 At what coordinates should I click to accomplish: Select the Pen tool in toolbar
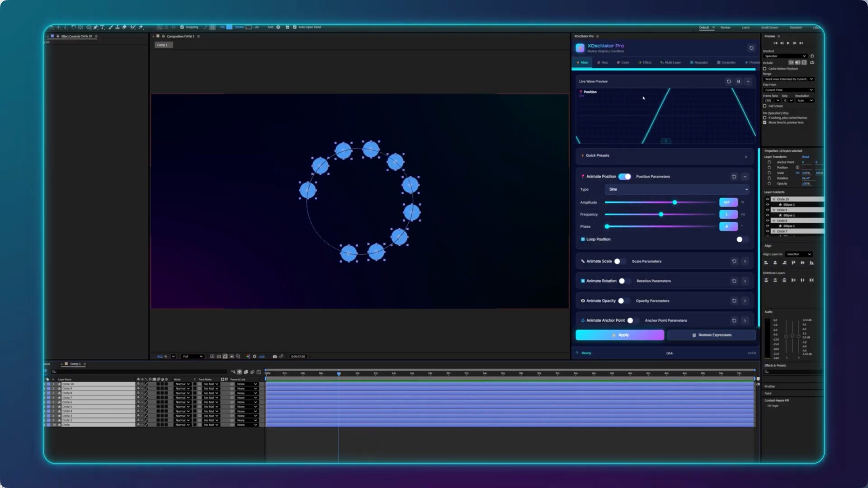95,28
